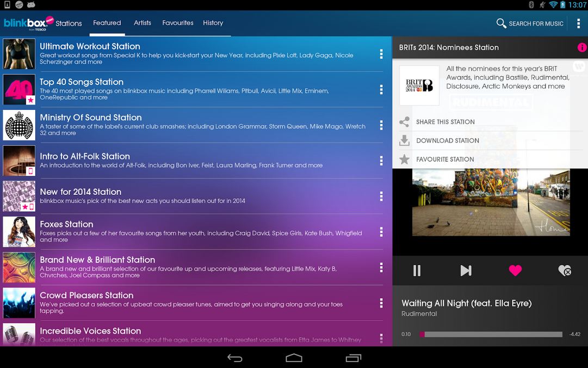
Task: Click the download station arrow icon
Action: point(404,140)
